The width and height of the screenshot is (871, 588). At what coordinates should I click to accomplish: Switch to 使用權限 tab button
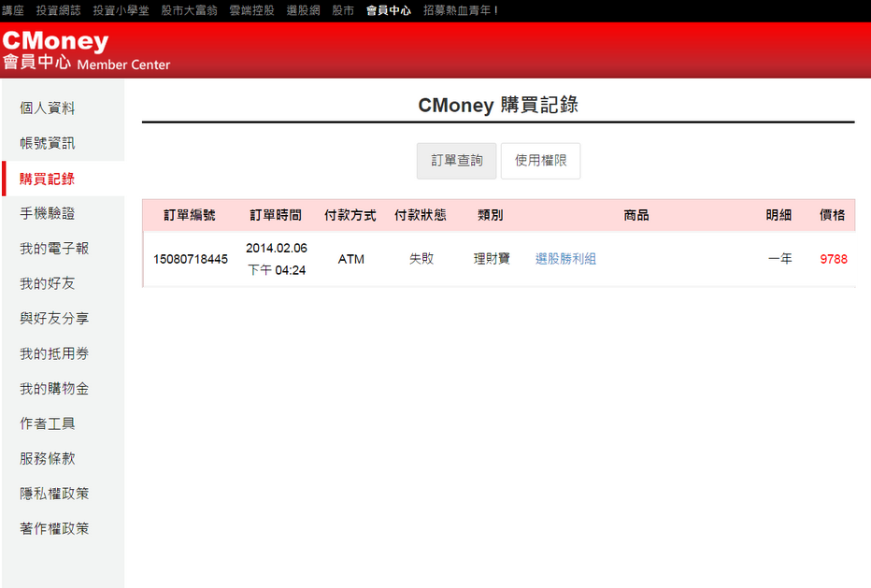[540, 161]
